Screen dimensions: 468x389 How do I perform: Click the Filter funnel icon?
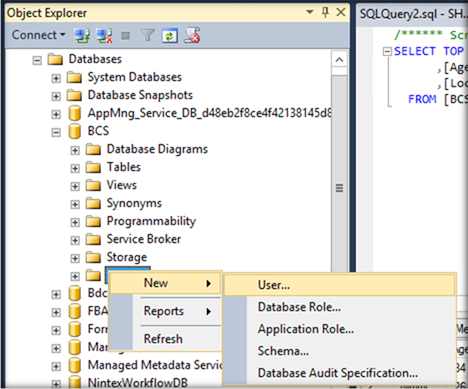(148, 35)
